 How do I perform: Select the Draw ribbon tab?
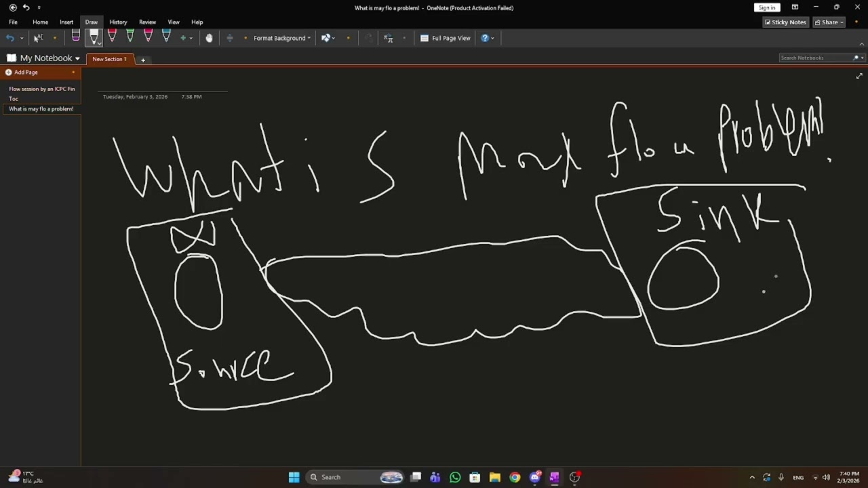91,22
